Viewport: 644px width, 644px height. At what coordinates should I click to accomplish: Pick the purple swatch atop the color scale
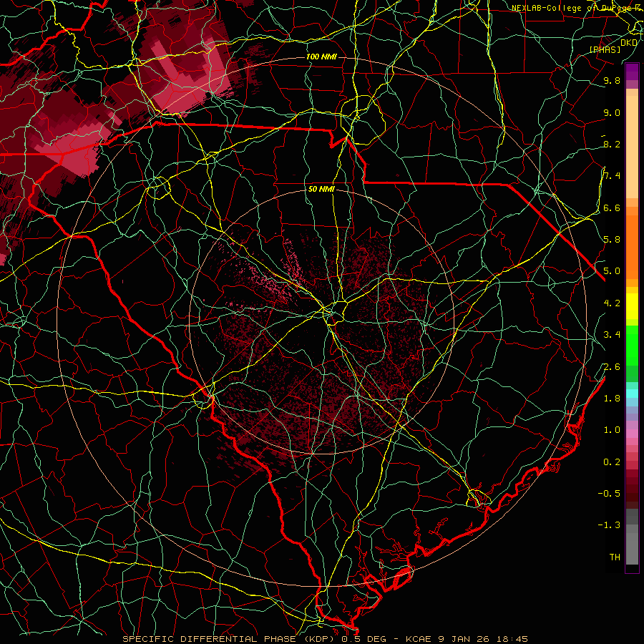tap(632, 72)
